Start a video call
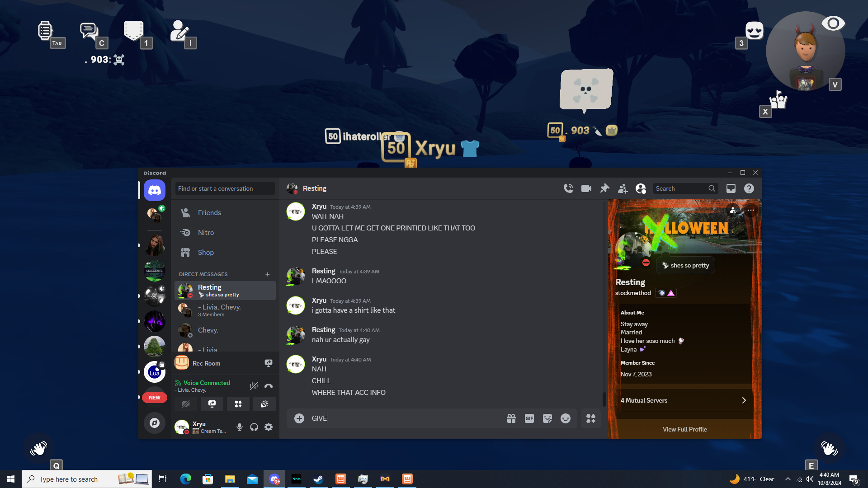This screenshot has width=868, height=488. 586,188
